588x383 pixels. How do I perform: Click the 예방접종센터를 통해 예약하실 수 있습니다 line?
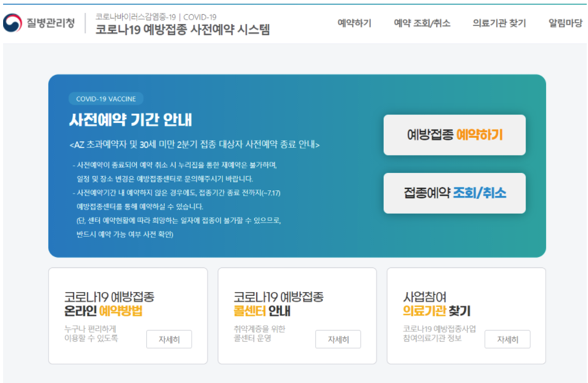pos(140,206)
